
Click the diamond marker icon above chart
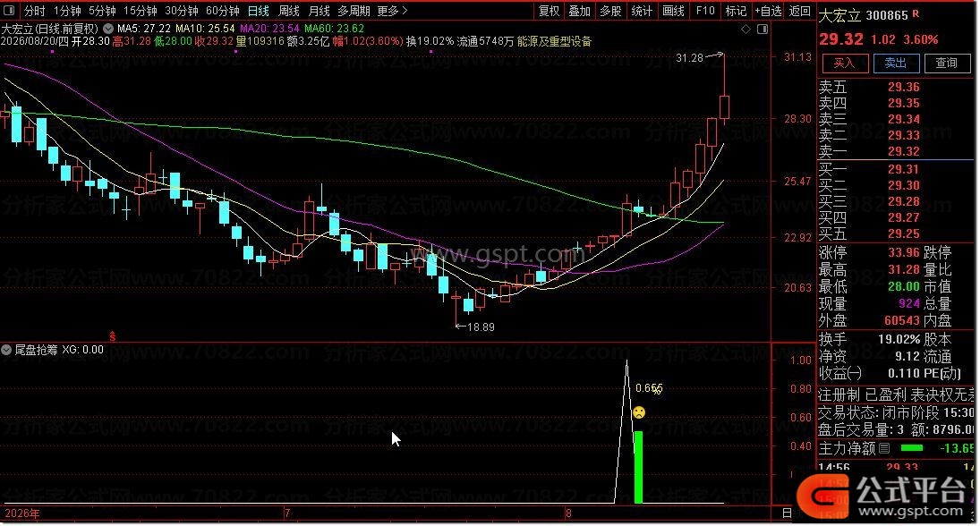pyautogui.click(x=746, y=29)
